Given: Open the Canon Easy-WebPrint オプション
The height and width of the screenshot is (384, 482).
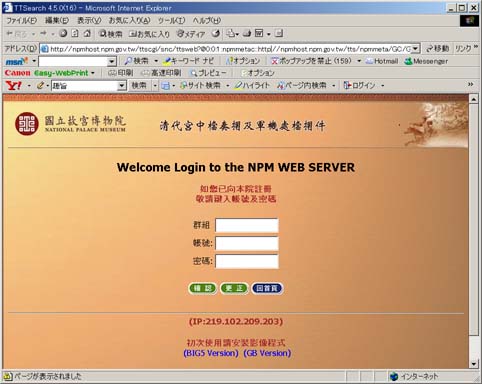Looking at the screenshot, I should pos(257,73).
